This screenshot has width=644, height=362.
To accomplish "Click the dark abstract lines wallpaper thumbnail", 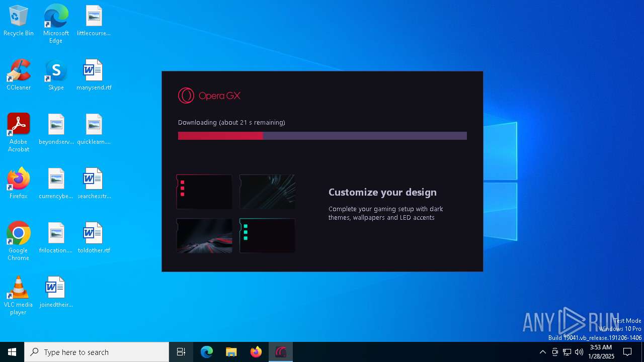I will coord(267,192).
